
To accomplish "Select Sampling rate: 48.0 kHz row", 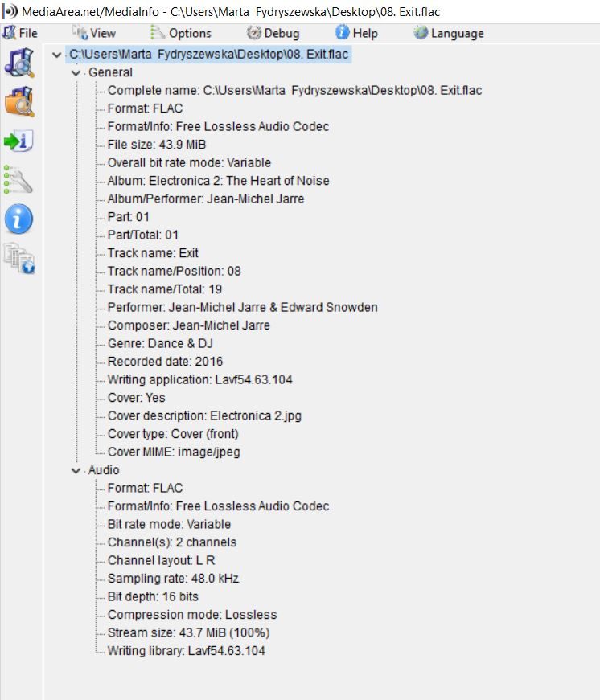I will click(173, 579).
